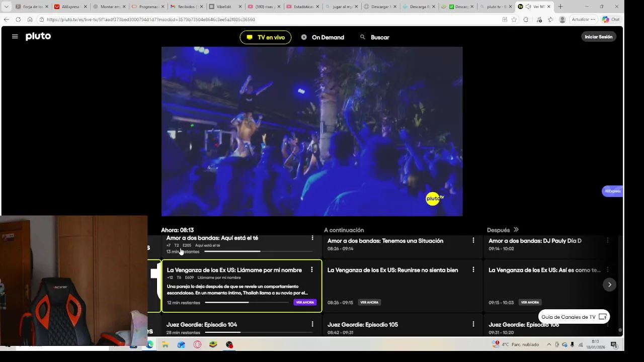The height and width of the screenshot is (362, 644).
Task: Open a new browser tab
Action: click(x=560, y=7)
